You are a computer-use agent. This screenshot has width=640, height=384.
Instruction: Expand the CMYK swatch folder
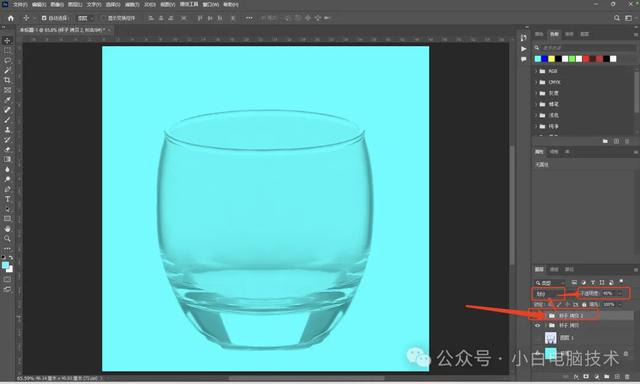pos(536,82)
